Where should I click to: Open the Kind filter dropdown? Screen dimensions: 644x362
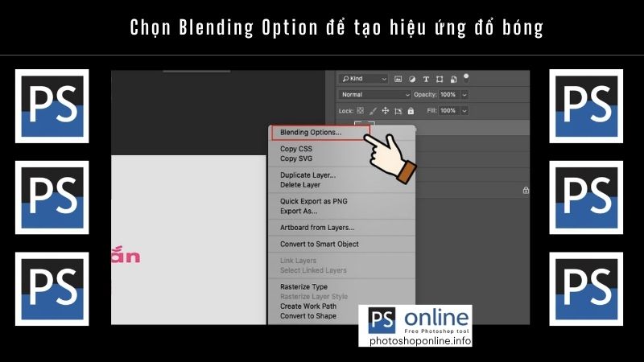pyautogui.click(x=363, y=78)
